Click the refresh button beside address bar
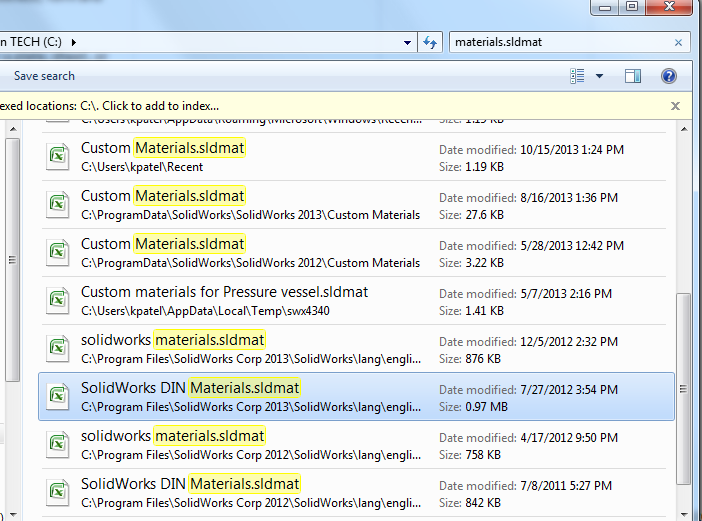The height and width of the screenshot is (521, 702). 430,43
